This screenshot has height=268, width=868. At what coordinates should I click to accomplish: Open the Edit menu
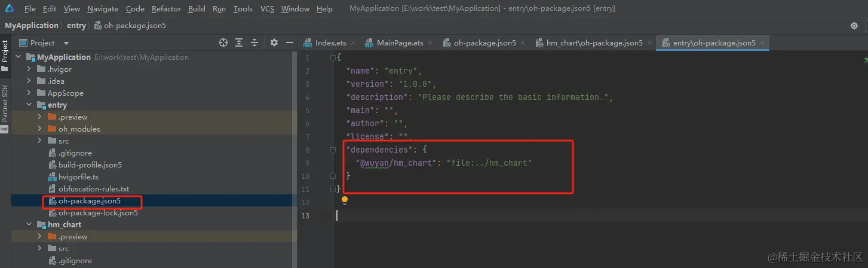coord(50,9)
